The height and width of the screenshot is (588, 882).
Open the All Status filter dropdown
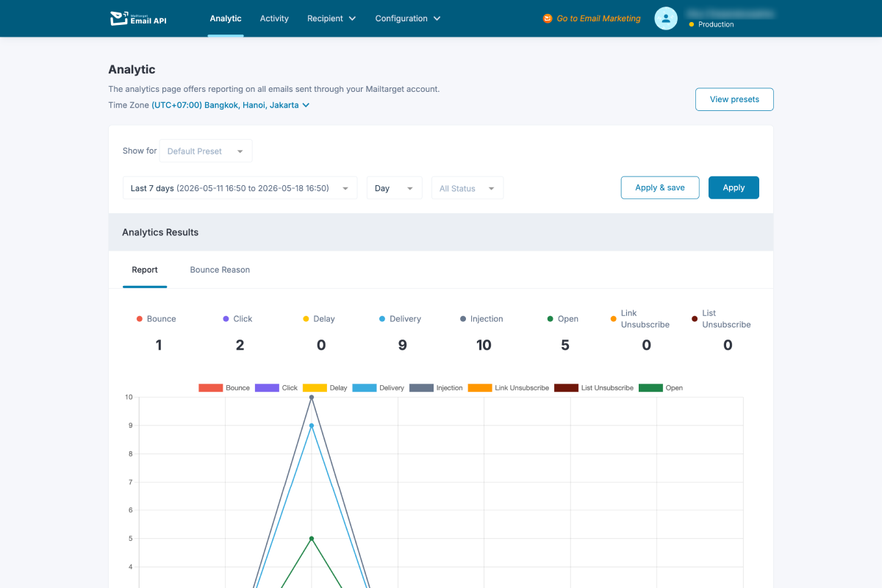[x=467, y=188]
